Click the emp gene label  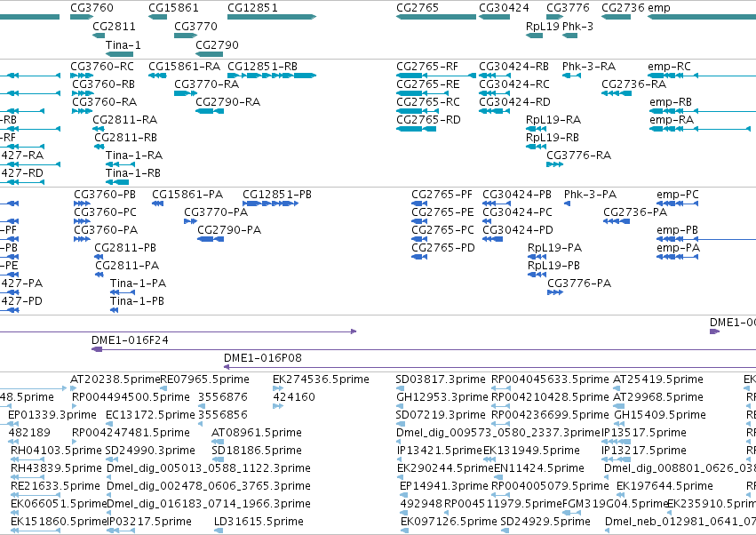click(x=659, y=8)
